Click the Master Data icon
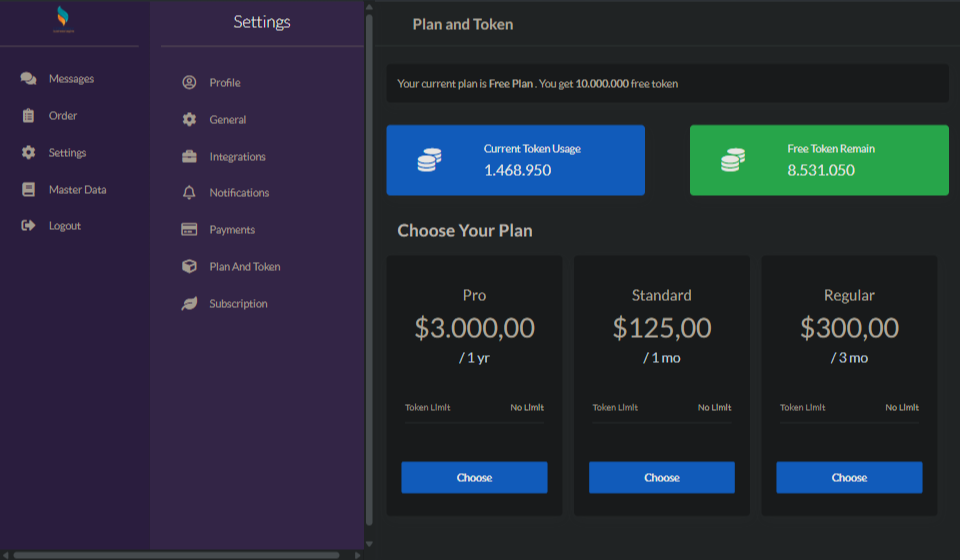 [28, 190]
